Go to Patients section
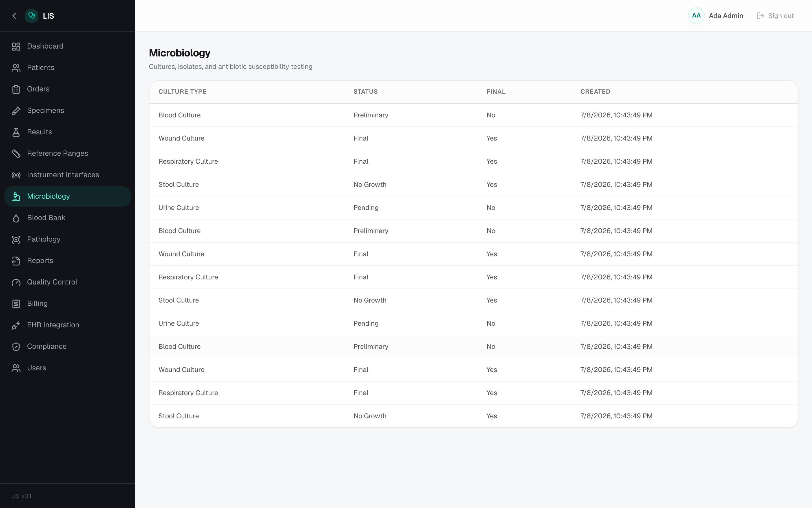The width and height of the screenshot is (812, 508). coord(67,68)
